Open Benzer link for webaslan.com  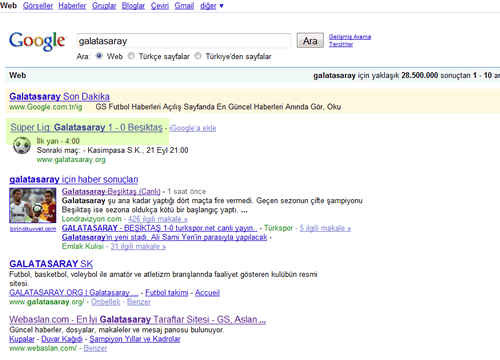pyautogui.click(x=95, y=348)
